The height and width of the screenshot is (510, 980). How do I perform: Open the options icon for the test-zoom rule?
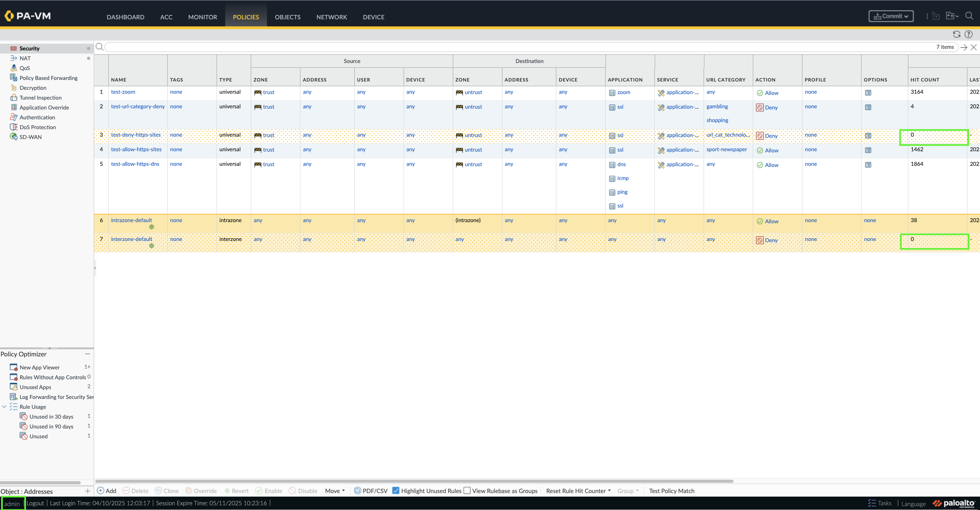[868, 93]
